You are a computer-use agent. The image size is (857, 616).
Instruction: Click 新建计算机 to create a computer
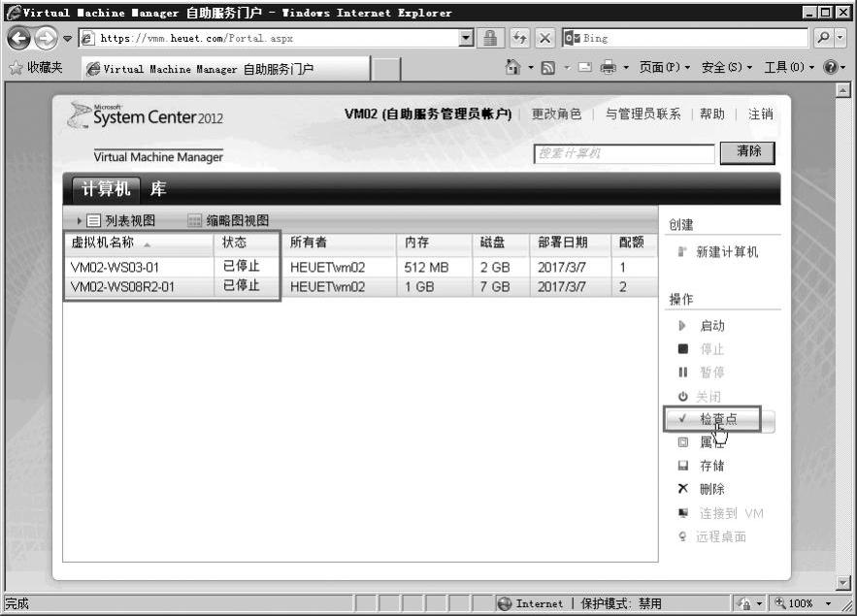coord(719,252)
